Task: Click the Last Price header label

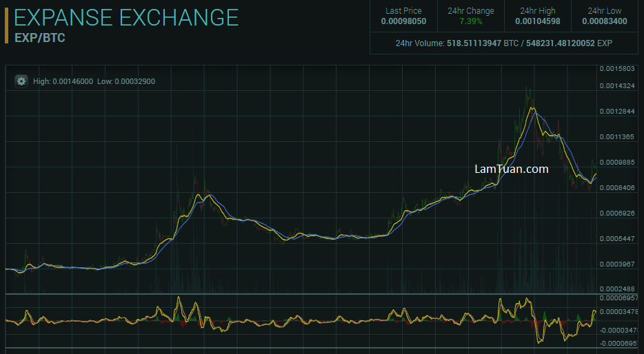Action: [x=404, y=11]
